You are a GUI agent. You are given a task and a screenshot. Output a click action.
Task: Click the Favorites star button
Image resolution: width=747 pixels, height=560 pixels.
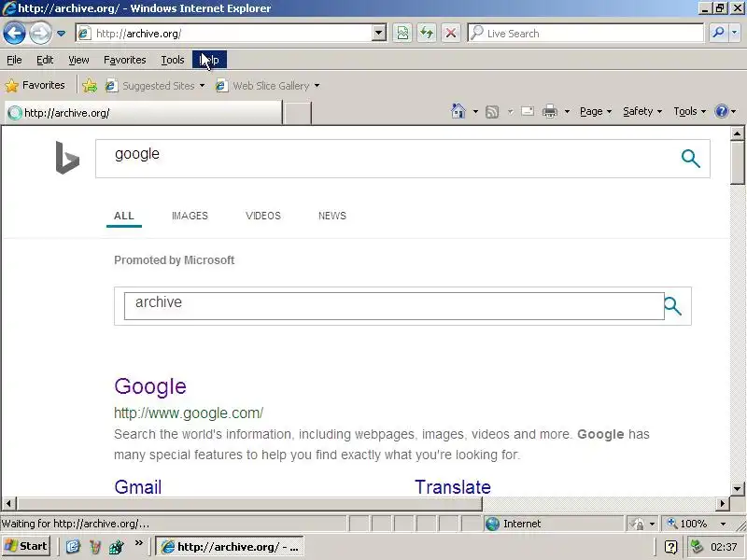[x=35, y=85]
